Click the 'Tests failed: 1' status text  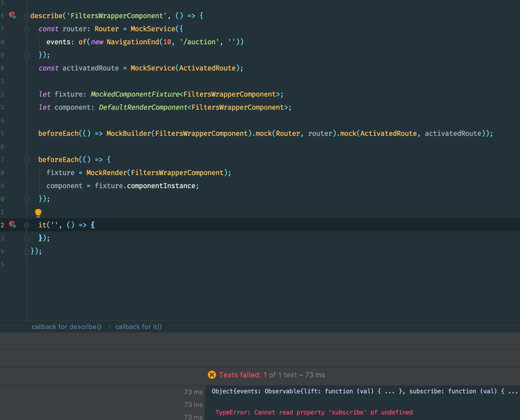243,375
